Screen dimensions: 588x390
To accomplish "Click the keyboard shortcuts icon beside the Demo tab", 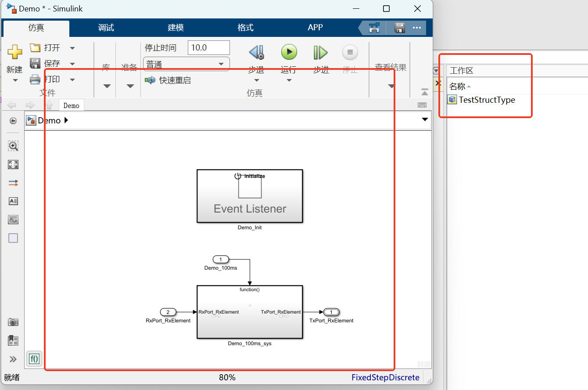I will (x=422, y=105).
